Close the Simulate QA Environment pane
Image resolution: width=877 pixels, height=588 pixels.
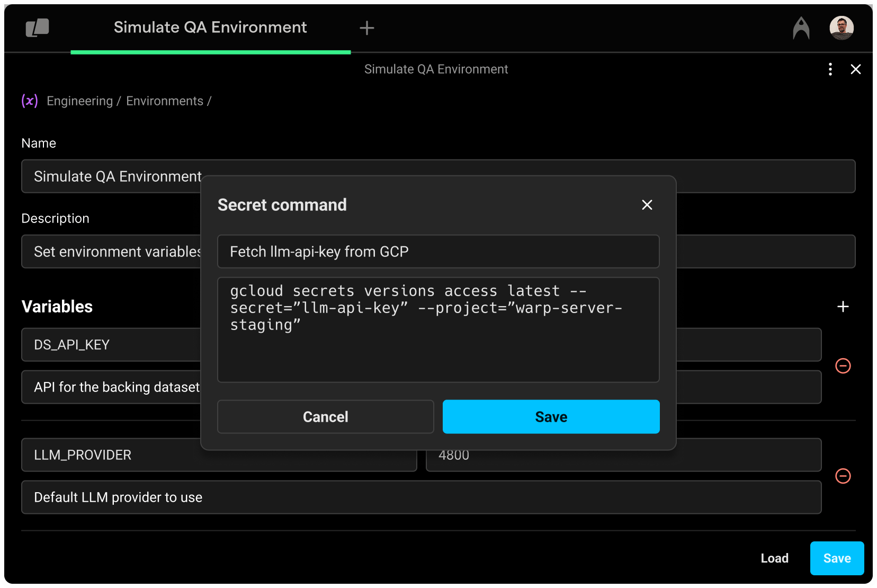tap(855, 69)
